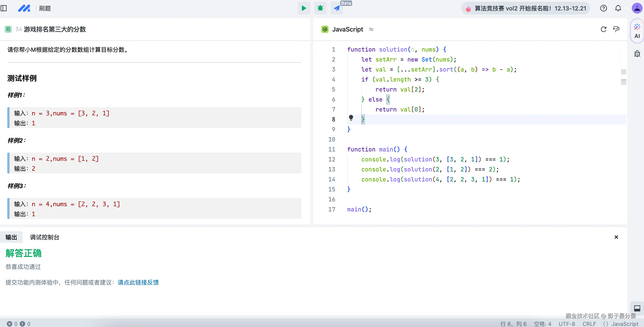This screenshot has height=327, width=644.
Task: Click the green Run code play button
Action: click(x=304, y=8)
